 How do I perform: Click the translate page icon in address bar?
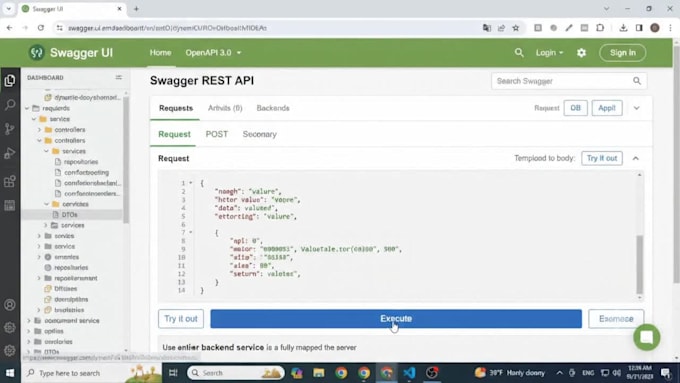coord(487,28)
